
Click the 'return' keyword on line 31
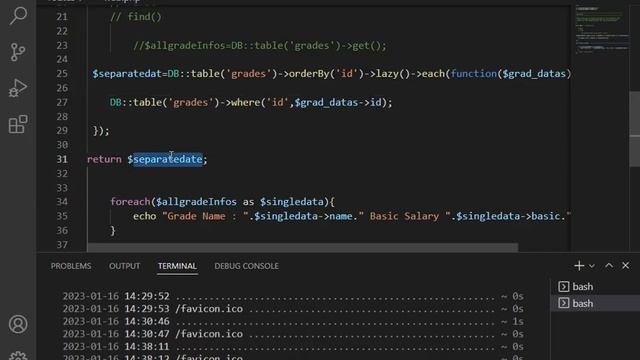click(104, 159)
